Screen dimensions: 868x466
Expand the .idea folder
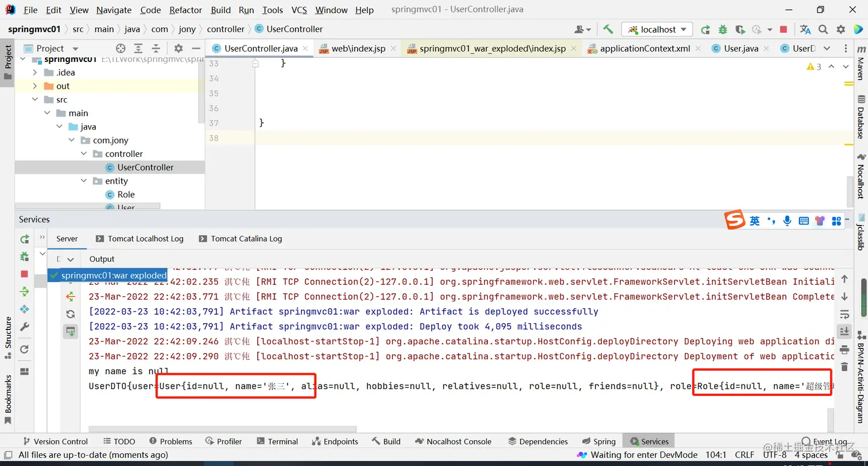(35, 72)
